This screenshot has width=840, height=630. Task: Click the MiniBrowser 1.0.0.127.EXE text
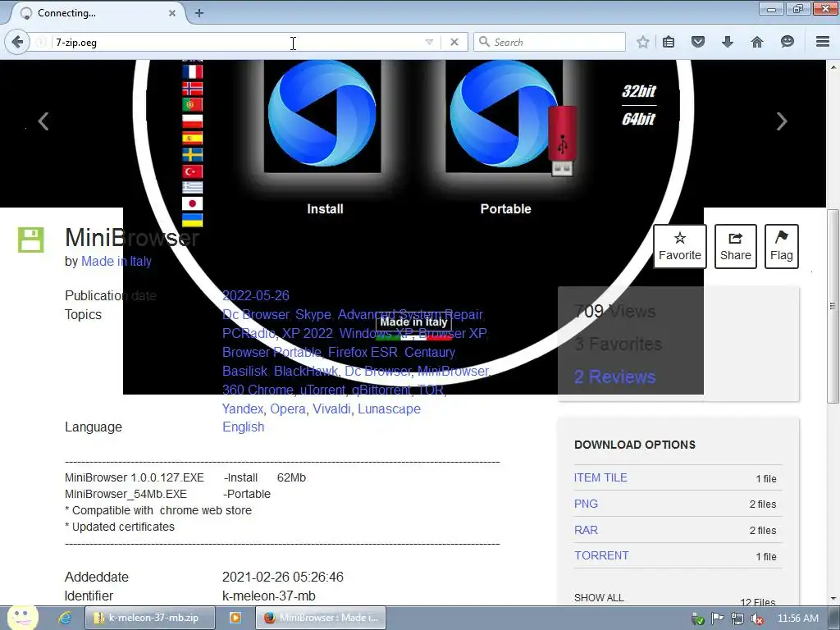tap(135, 477)
